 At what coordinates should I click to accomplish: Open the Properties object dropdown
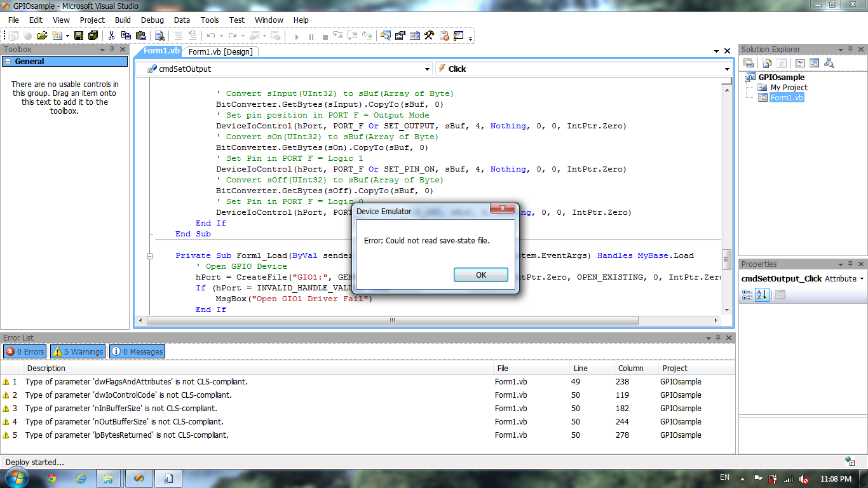coord(861,279)
